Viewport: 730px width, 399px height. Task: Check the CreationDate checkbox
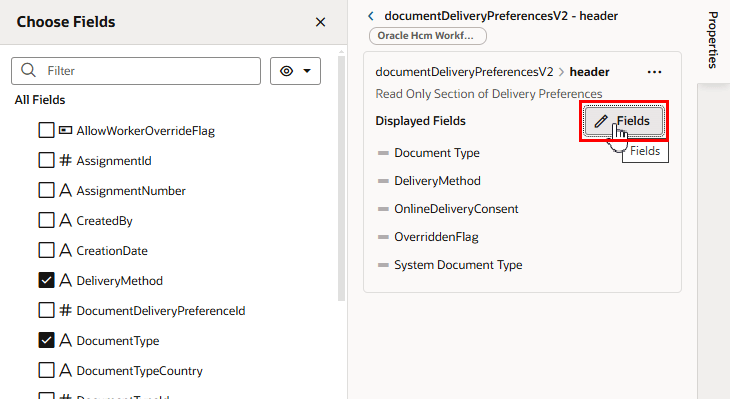[x=46, y=250]
